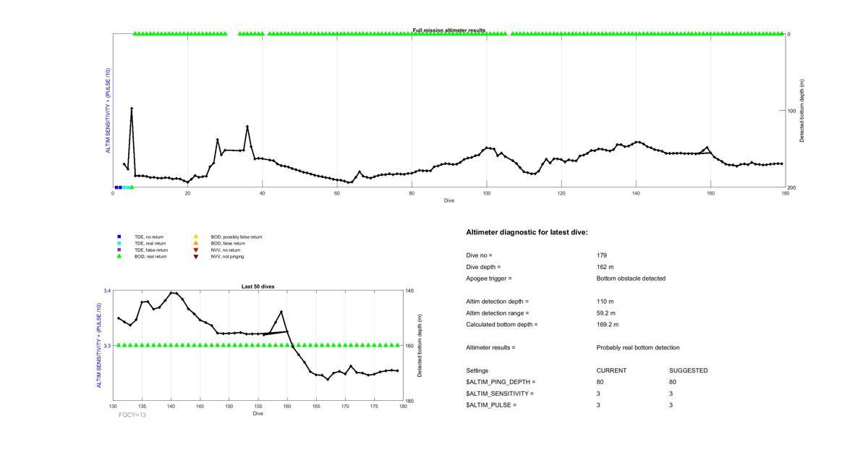868x450 pixels.
Task: Select the legend text 'BOD, false return'
Action: point(228,243)
